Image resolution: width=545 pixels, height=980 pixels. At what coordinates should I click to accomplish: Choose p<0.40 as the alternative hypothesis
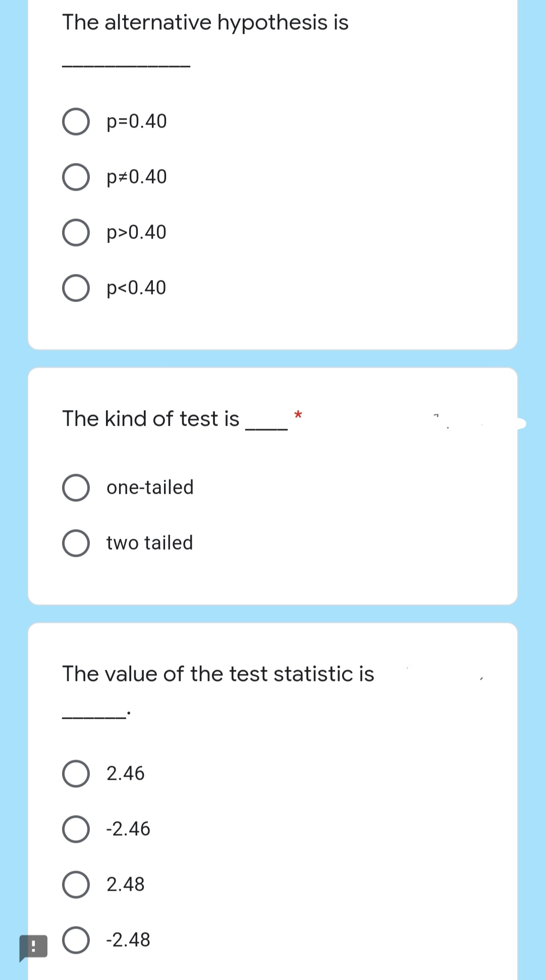pos(76,289)
